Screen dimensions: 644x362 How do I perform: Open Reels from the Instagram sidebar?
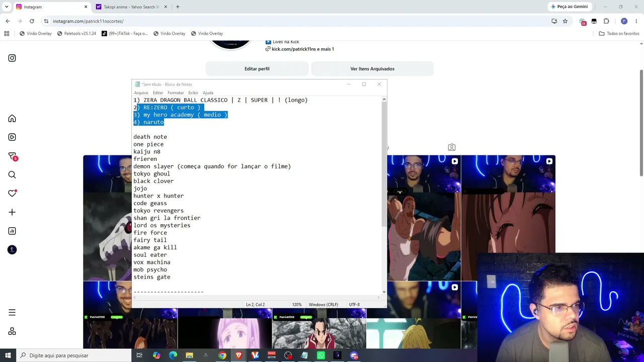click(12, 137)
